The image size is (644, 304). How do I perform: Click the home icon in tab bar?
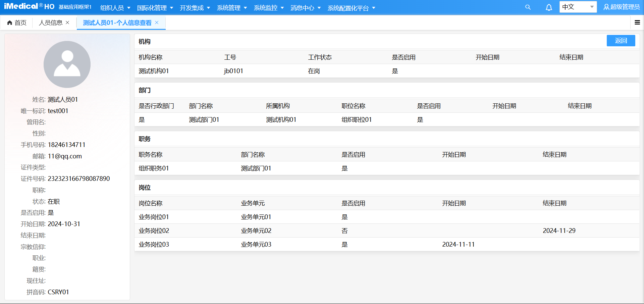click(10, 23)
